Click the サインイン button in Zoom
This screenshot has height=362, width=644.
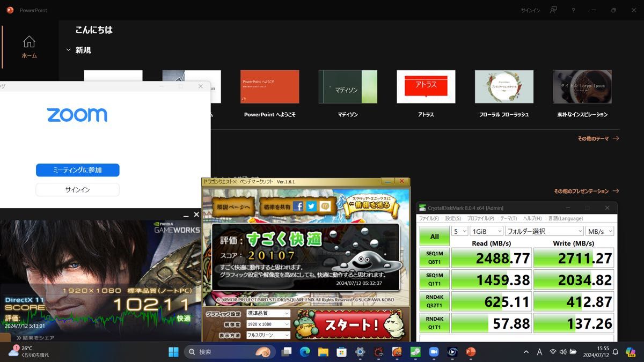(x=77, y=190)
